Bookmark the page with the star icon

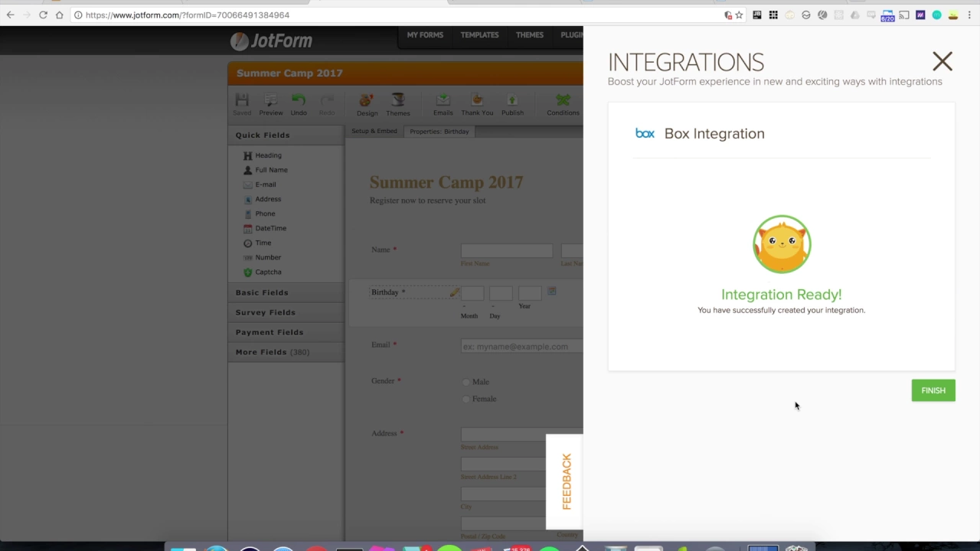point(739,15)
